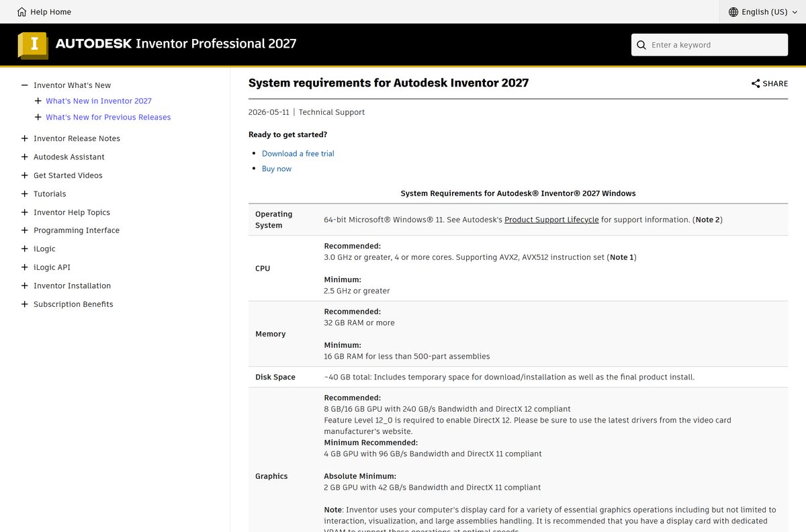Click the 32 GB RAM or more text
Screen dimensions: 806x532
(x=359, y=323)
